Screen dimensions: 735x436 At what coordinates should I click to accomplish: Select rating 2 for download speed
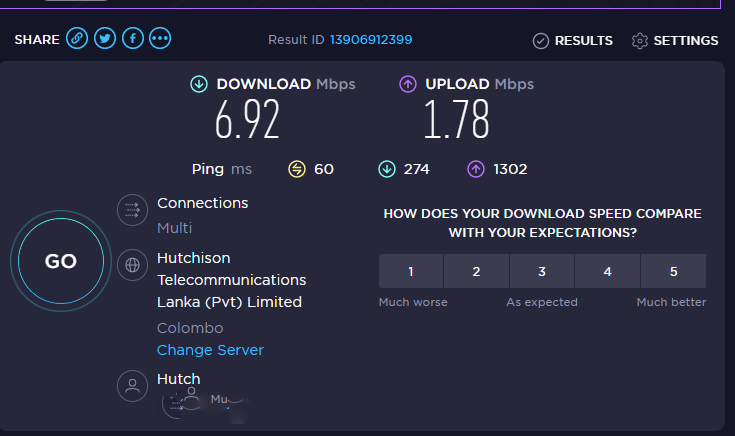click(x=476, y=271)
